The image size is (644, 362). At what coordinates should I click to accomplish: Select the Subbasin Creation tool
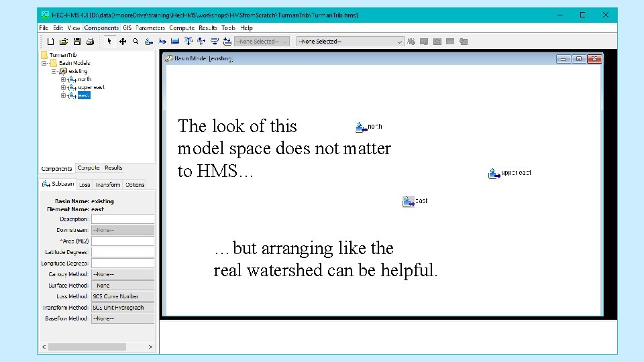[149, 42]
